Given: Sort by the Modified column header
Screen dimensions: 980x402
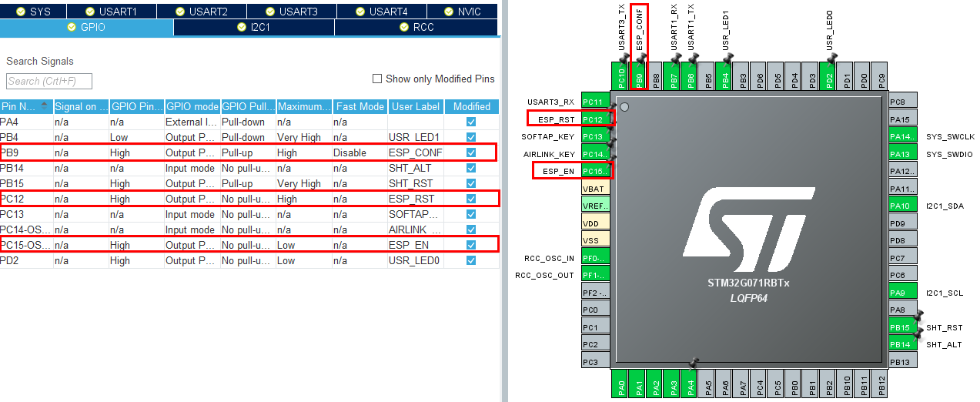Looking at the screenshot, I should click(471, 106).
